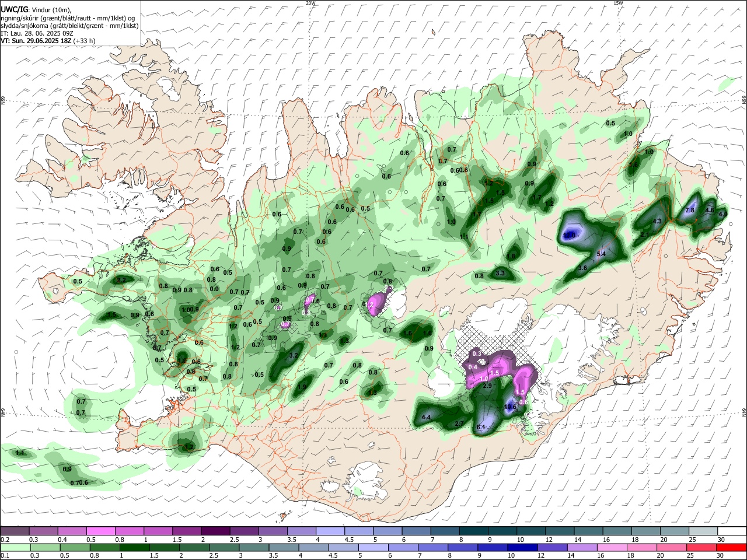Screen dimensions: 747x560
Task: Click the 4.3 precipitation value in the east
Action: pyautogui.click(x=657, y=221)
